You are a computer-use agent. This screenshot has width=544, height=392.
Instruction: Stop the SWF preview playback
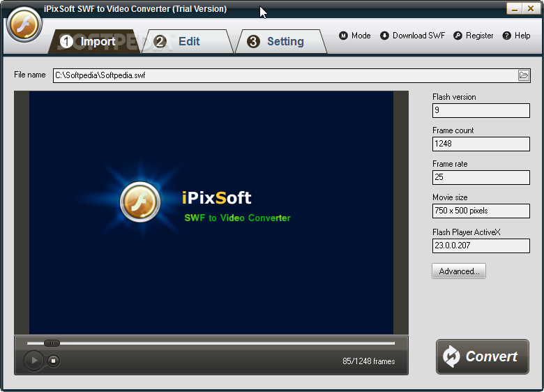point(54,361)
